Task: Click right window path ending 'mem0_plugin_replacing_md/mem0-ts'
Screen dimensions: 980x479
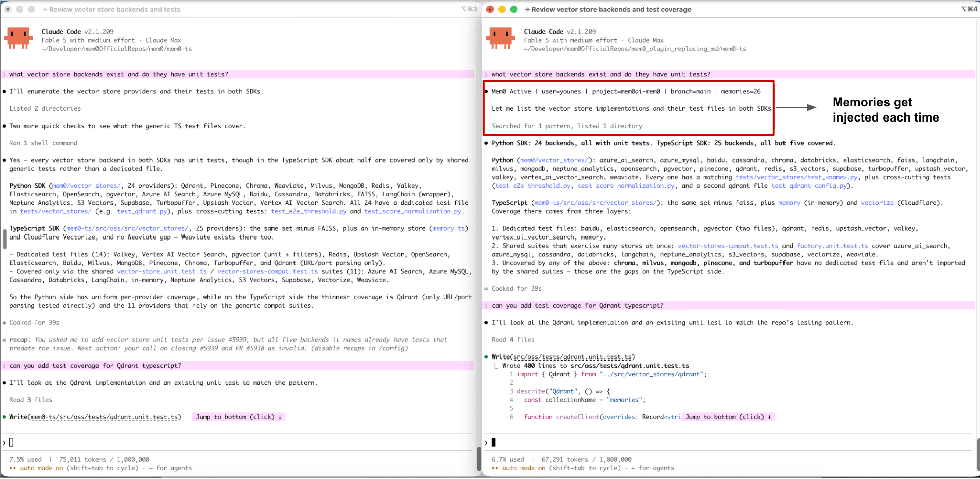Action: point(635,49)
